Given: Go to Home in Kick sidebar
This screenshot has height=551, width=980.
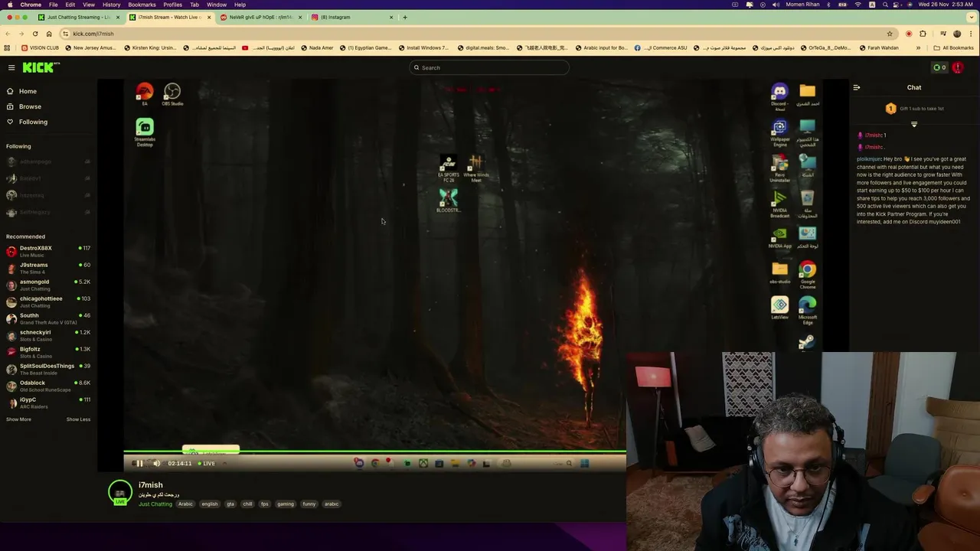Looking at the screenshot, I should pyautogui.click(x=28, y=91).
